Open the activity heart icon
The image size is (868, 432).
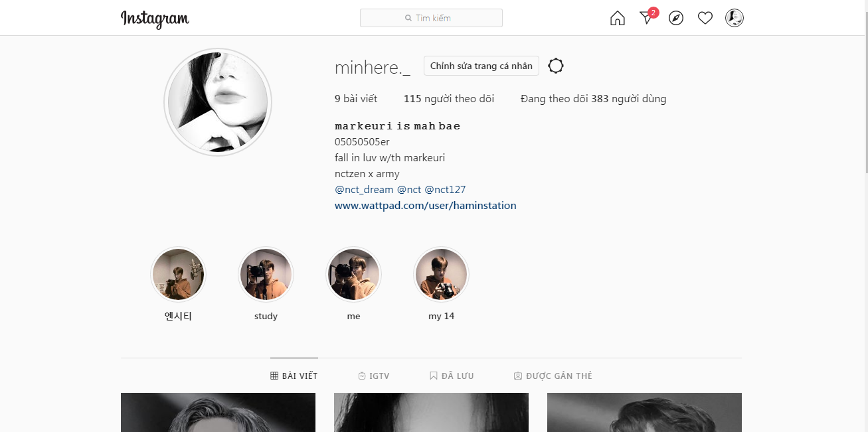coord(705,18)
